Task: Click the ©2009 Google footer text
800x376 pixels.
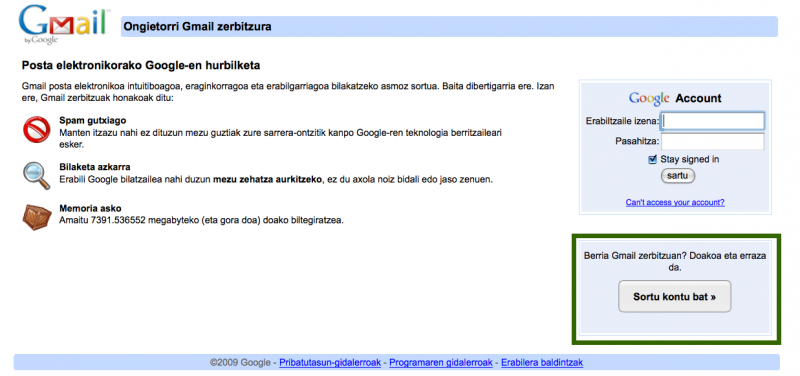Action: 240,363
